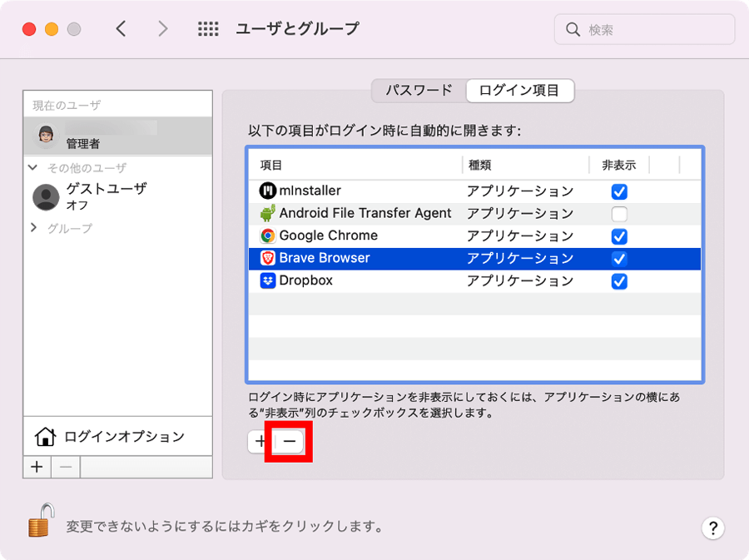
Task: Select the Google Chrome row name
Action: 328,235
